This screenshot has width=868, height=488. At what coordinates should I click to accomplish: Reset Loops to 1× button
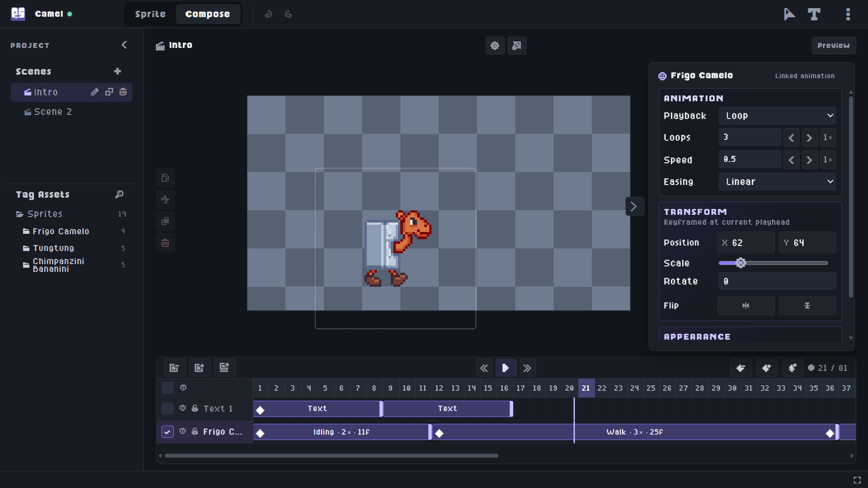pos(828,137)
